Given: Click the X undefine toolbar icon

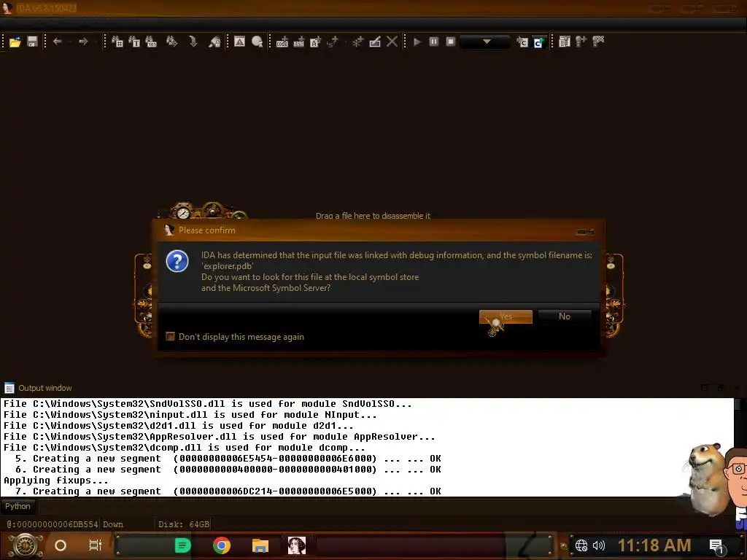Looking at the screenshot, I should 392,42.
